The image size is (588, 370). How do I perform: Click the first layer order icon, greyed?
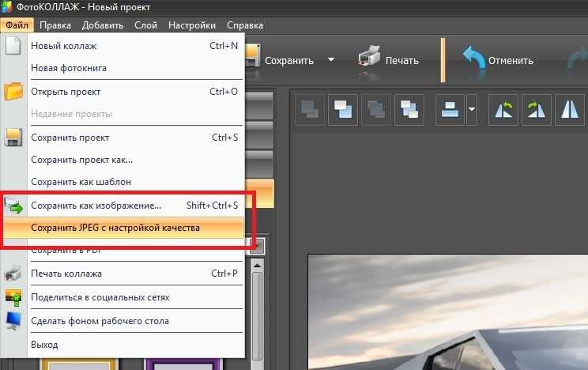[x=310, y=110]
